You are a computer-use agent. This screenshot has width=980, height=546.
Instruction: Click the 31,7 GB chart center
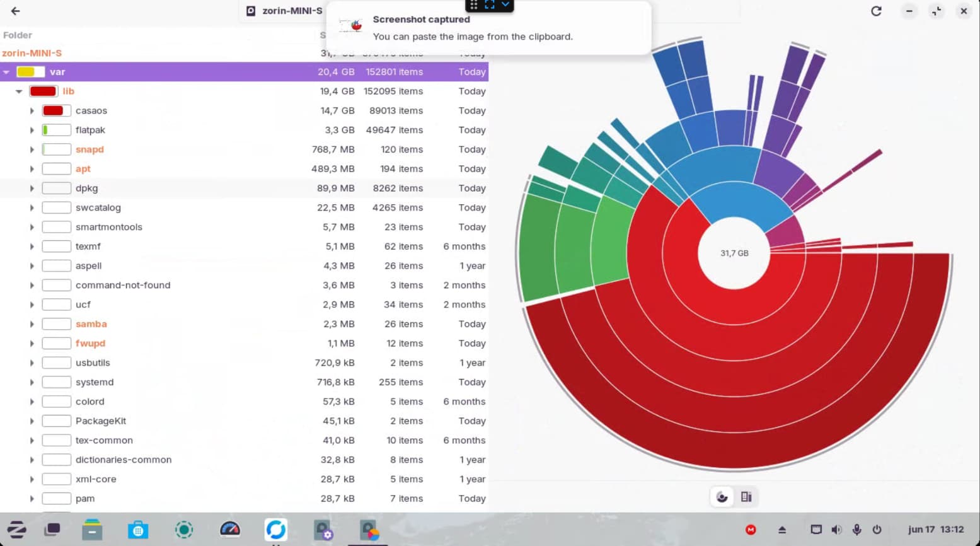pos(734,253)
